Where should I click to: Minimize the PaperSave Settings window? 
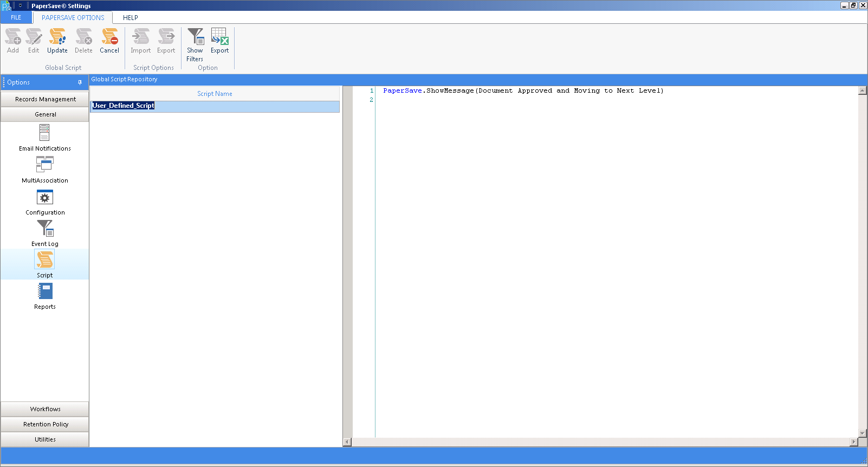click(x=844, y=5)
